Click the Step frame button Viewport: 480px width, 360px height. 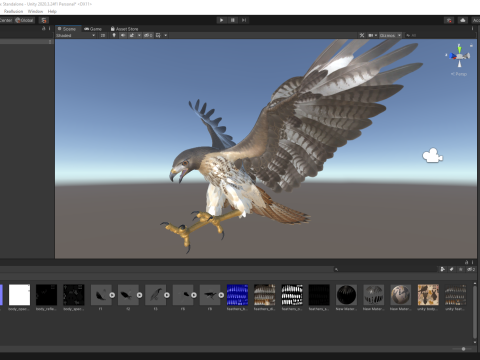[244, 20]
